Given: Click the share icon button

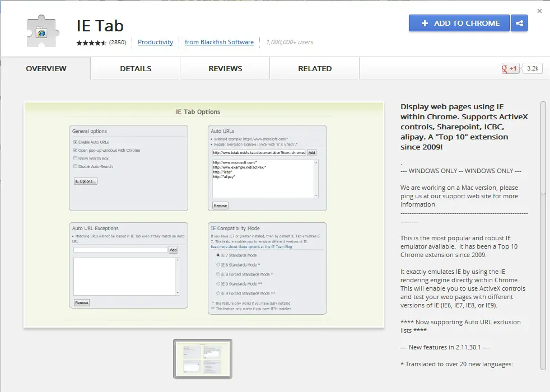Looking at the screenshot, I should pos(520,24).
